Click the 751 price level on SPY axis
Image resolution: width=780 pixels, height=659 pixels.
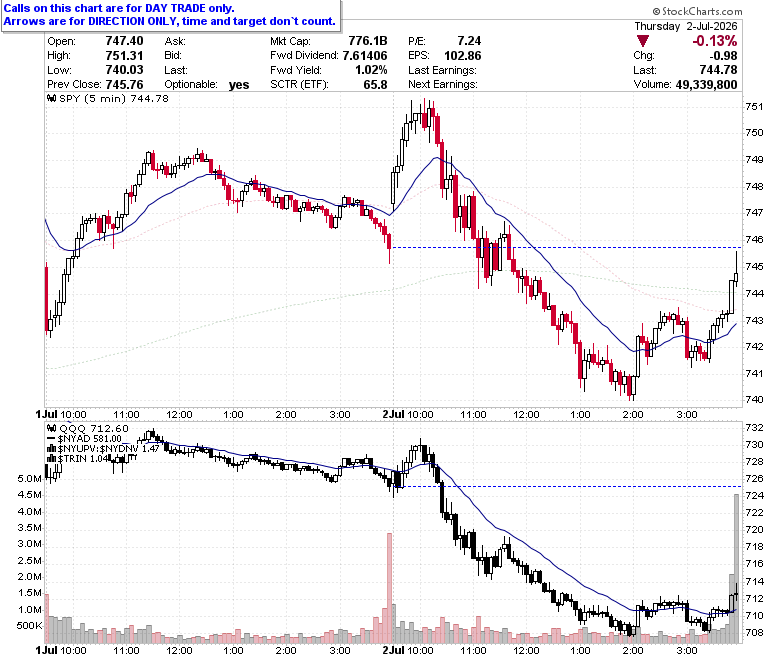coord(754,106)
